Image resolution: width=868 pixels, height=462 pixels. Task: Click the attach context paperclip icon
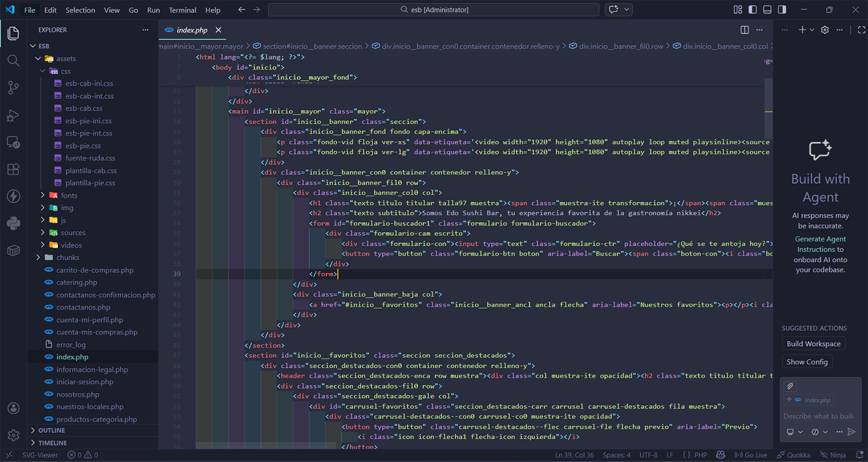(790, 386)
